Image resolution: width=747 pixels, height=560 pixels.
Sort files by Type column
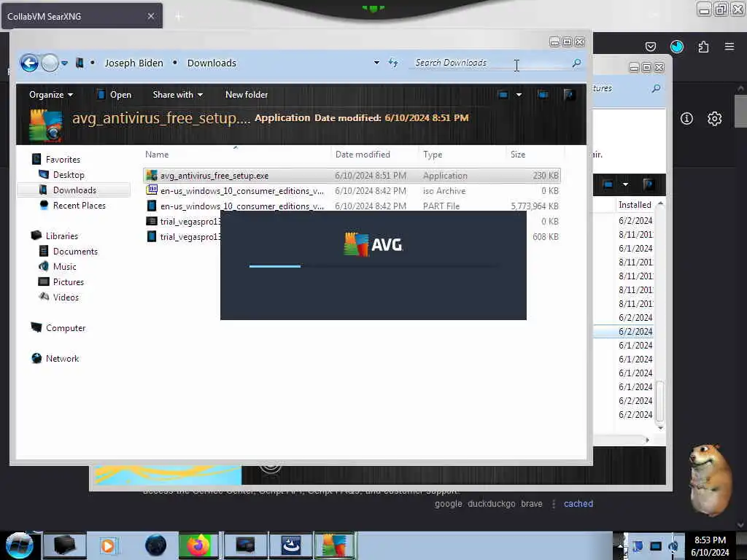462,155
